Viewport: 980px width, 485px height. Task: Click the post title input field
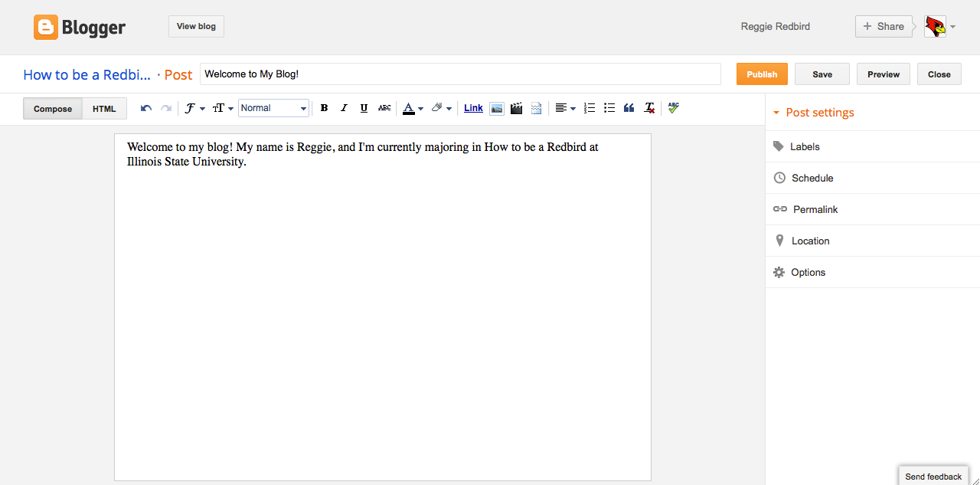[x=459, y=74]
